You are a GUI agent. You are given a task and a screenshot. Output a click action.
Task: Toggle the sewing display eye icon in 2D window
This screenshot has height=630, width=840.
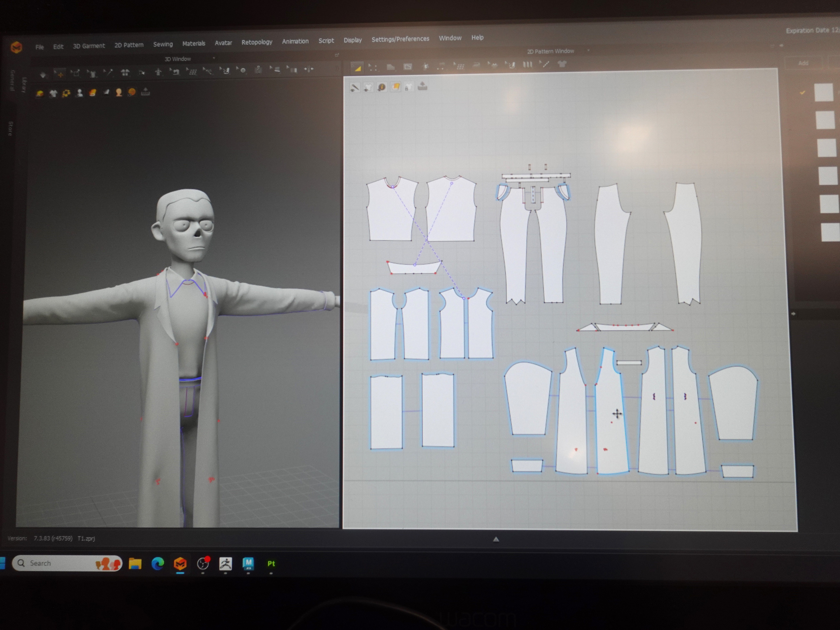coord(354,88)
